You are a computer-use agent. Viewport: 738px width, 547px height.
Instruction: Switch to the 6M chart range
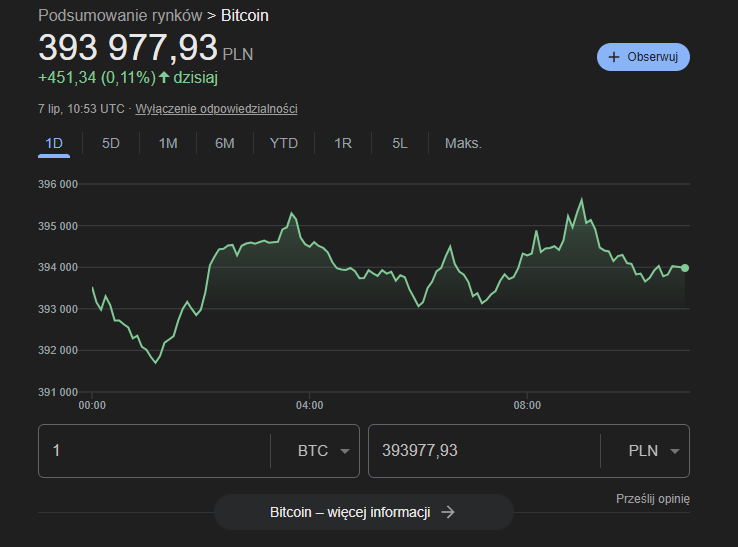coord(225,143)
